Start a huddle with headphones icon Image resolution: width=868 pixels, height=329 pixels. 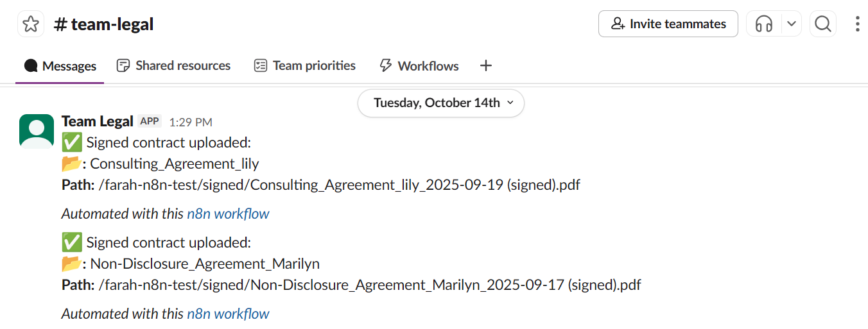click(x=764, y=24)
